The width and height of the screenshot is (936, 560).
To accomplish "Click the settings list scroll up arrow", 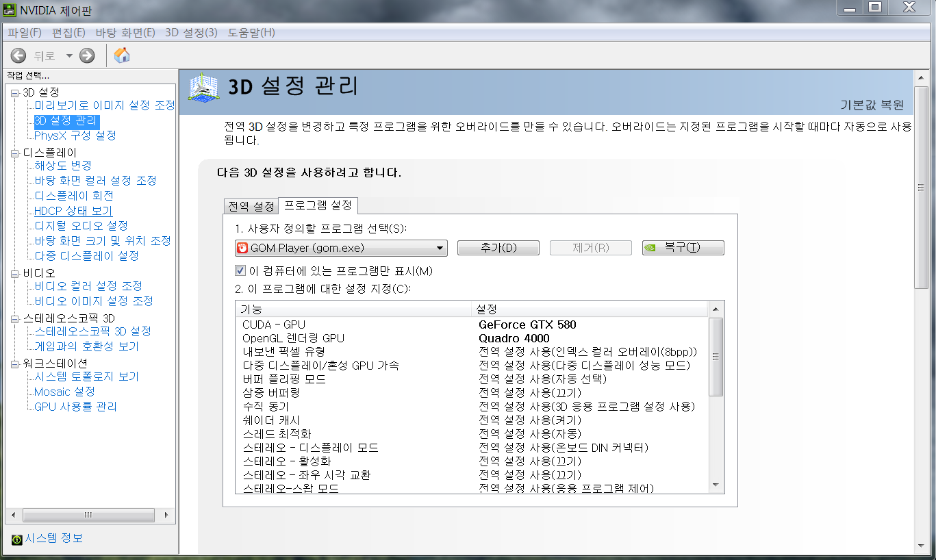I will [x=716, y=309].
